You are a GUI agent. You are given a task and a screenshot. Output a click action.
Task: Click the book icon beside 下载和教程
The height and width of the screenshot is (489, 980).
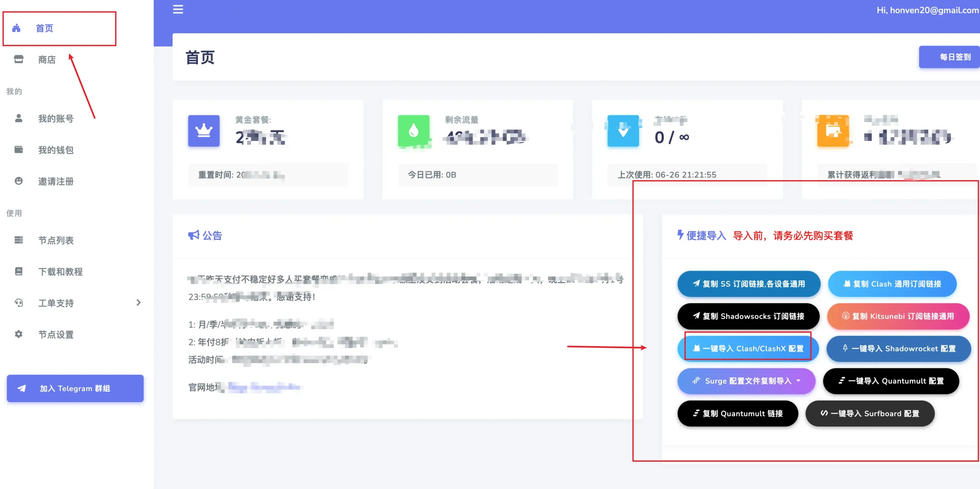(x=18, y=271)
